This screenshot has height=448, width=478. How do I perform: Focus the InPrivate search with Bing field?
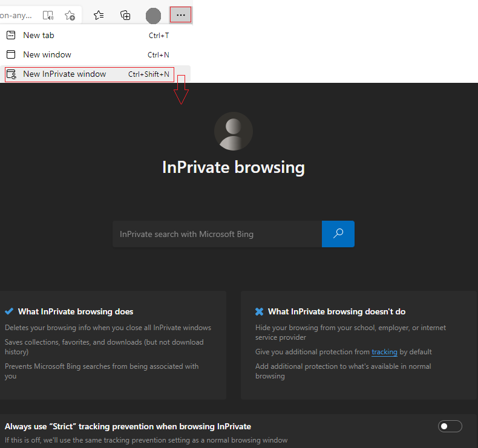tap(217, 234)
